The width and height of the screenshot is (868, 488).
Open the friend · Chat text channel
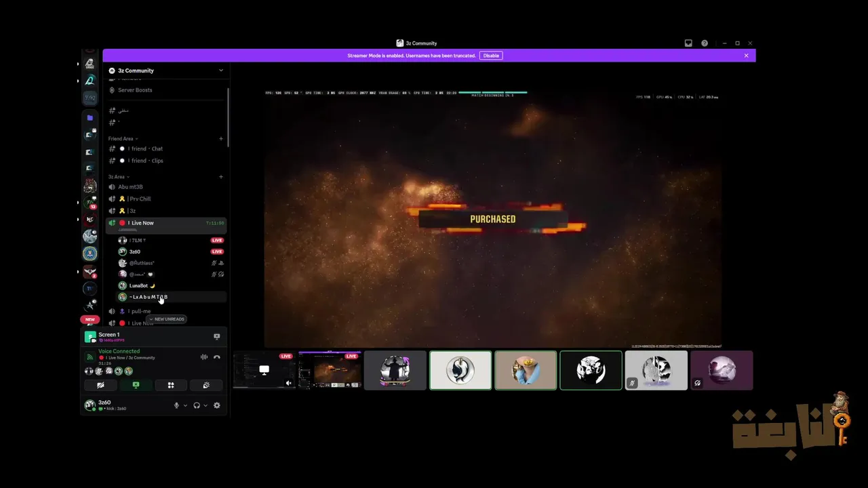[x=166, y=149]
